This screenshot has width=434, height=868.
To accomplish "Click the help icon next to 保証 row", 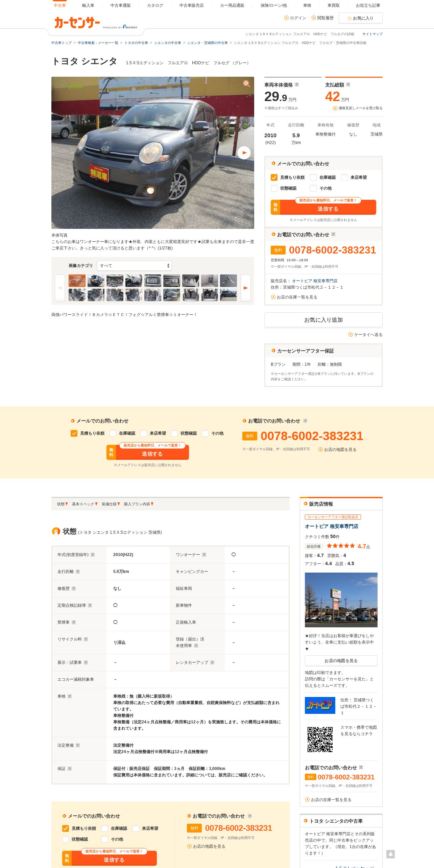I will (x=70, y=769).
